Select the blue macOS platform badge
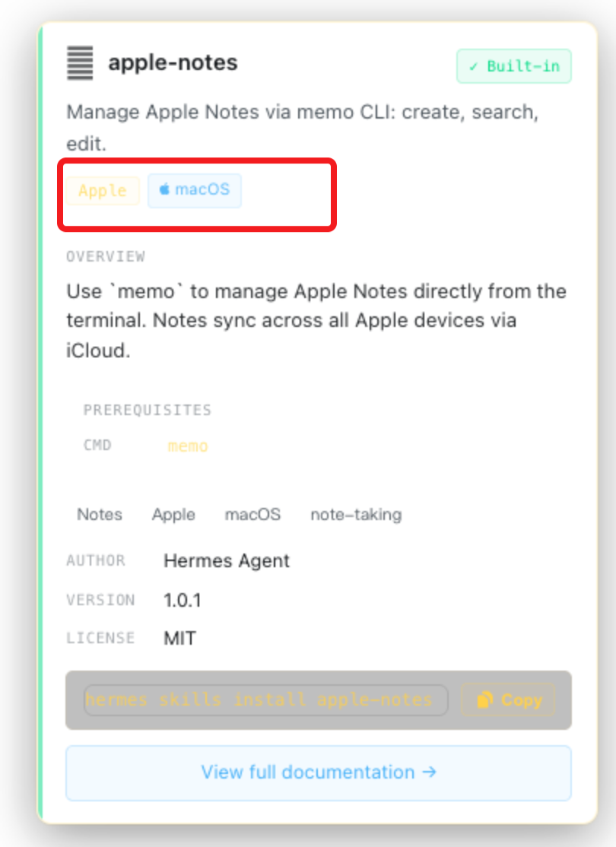The image size is (616, 847). click(195, 190)
